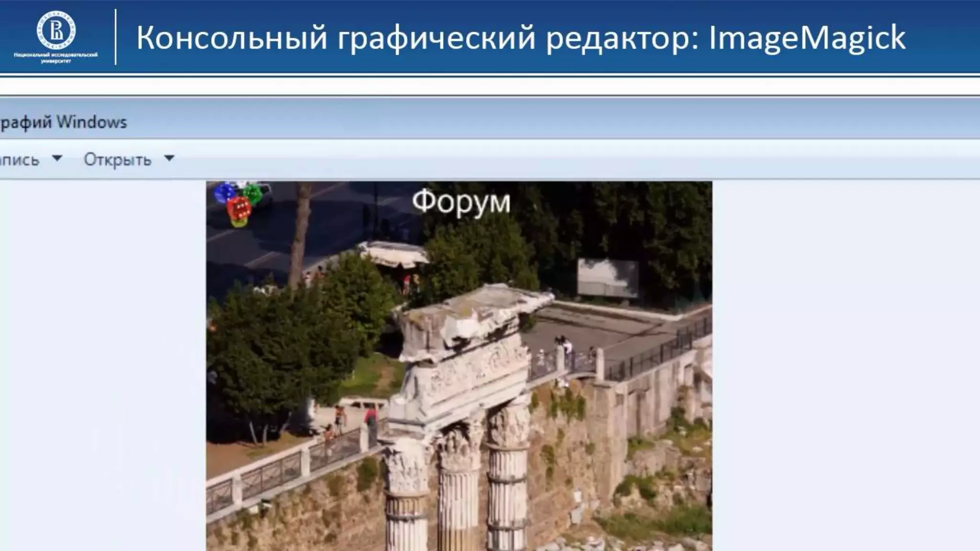The height and width of the screenshot is (551, 980).
Task: Click the HSE university logo in slide header
Action: (56, 30)
